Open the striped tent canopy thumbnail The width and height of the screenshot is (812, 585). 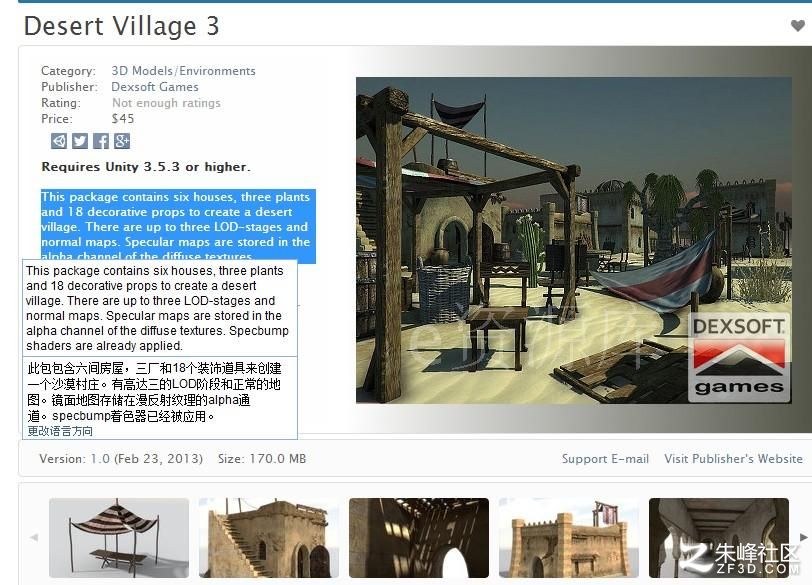[119, 538]
